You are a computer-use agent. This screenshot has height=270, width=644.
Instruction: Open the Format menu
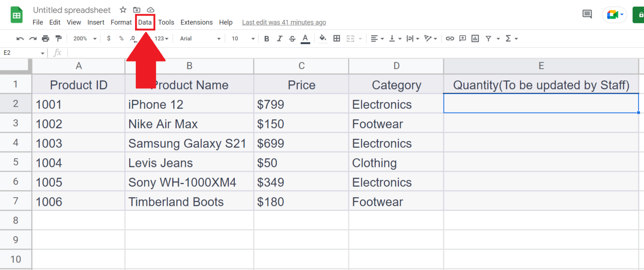tap(121, 22)
